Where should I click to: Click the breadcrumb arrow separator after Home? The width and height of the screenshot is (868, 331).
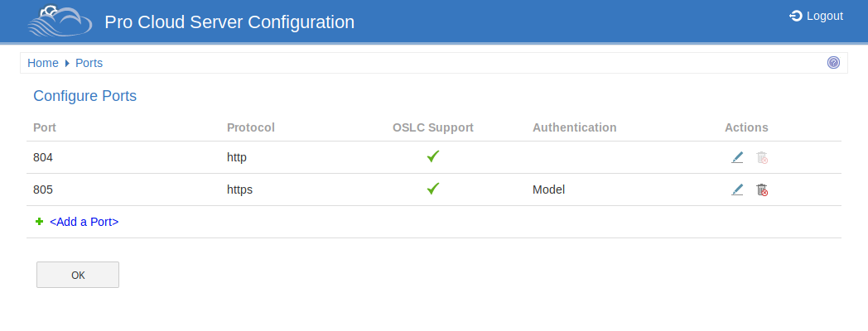click(x=67, y=63)
